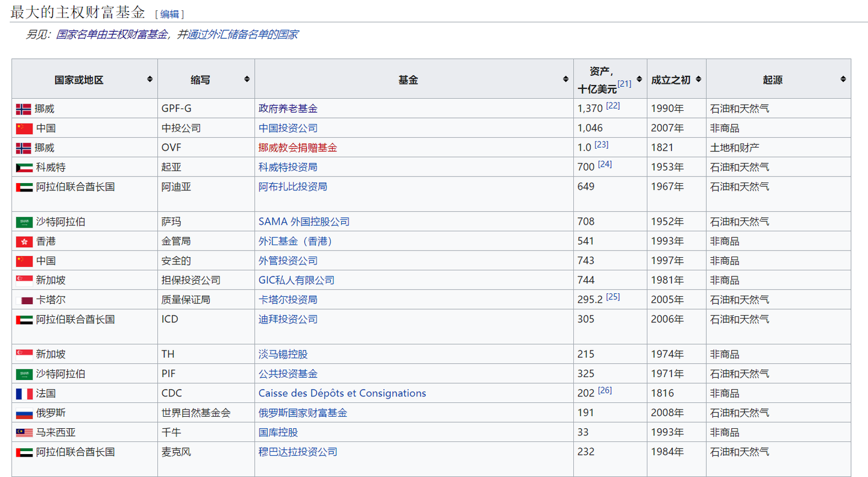
Task: Toggle sorting on the 起源 column
Action: [x=843, y=78]
